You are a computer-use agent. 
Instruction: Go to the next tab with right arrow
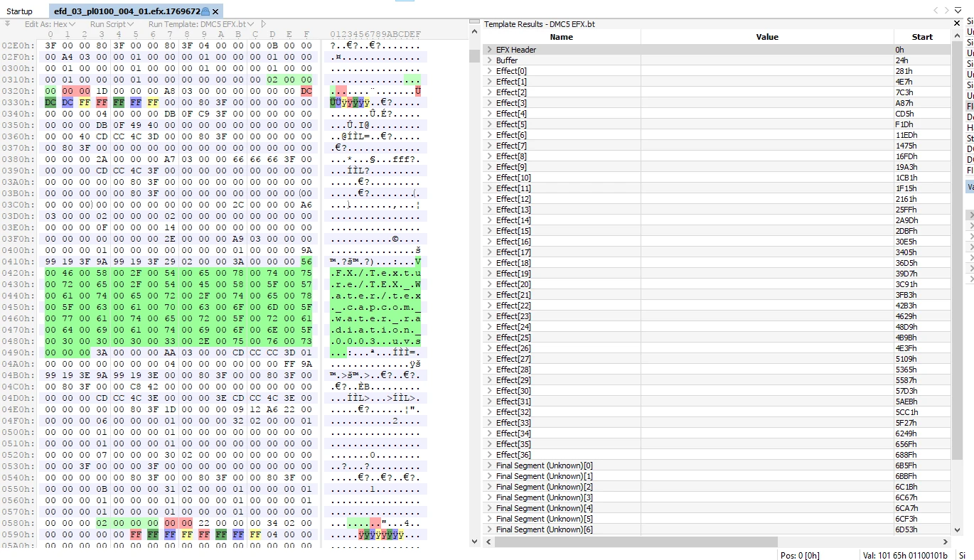pos(946,10)
